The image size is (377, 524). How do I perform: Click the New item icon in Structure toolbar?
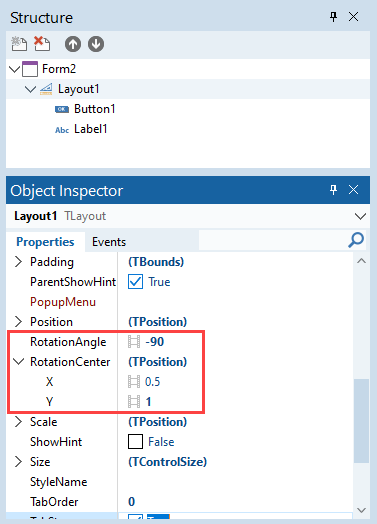[x=19, y=44]
